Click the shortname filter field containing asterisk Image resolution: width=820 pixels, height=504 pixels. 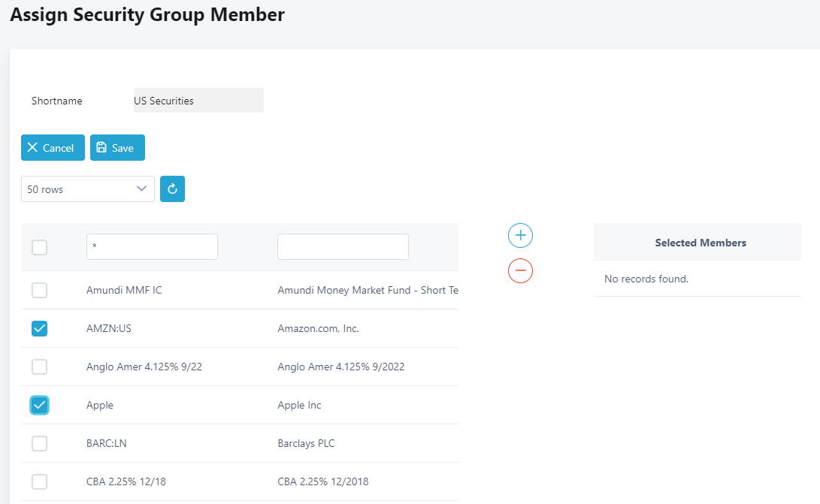click(x=152, y=246)
